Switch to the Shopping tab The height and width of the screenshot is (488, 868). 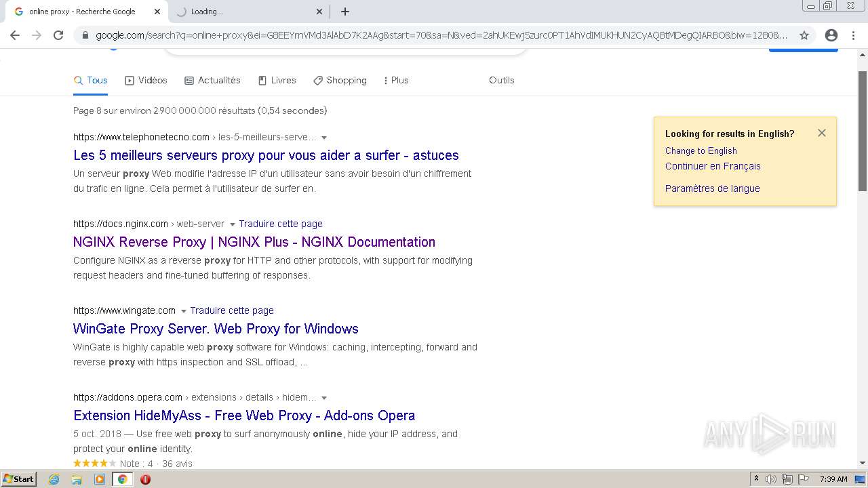(340, 80)
